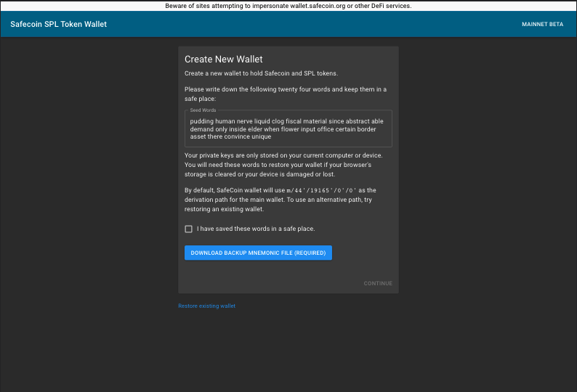Click the 'Your private keys are only stored' paragraph

[x=283, y=165]
